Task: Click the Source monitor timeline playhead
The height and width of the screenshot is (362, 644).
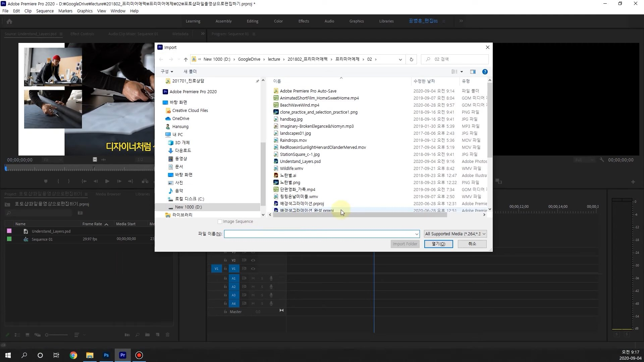Action: pos(6,168)
